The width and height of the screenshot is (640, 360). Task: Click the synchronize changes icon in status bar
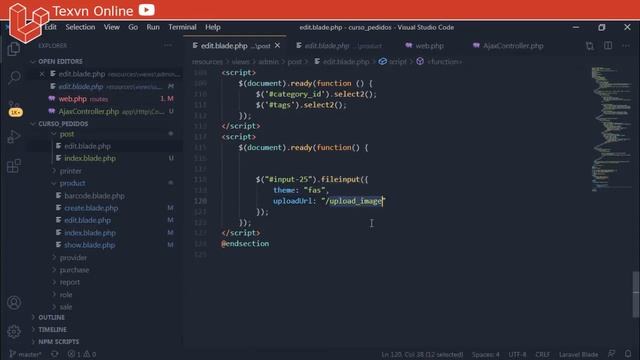[x=54, y=354]
